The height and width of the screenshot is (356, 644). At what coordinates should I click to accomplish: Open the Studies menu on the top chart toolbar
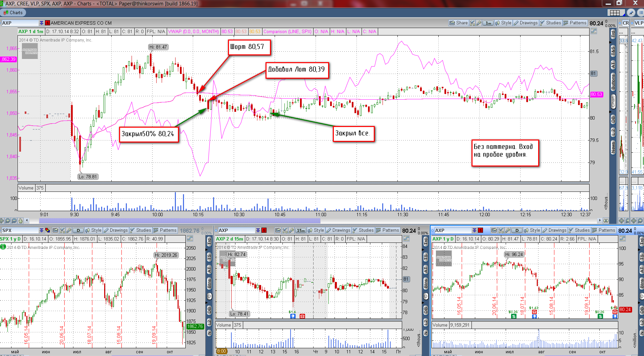551,23
